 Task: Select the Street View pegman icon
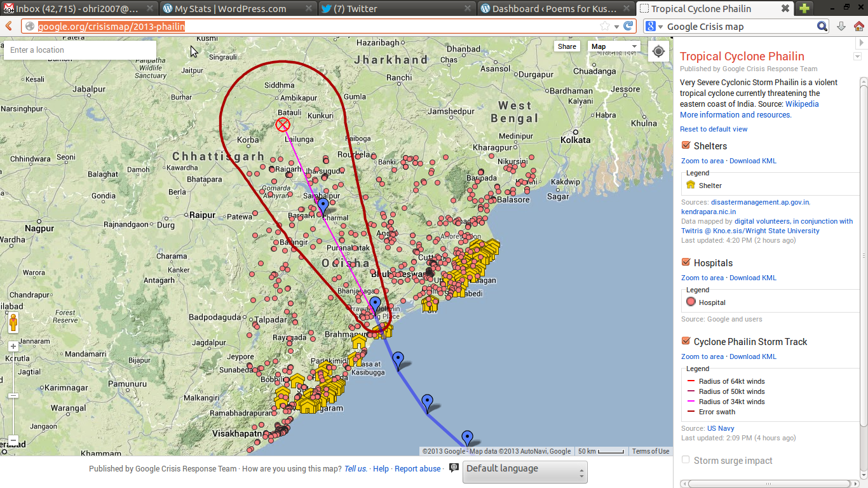click(x=13, y=323)
